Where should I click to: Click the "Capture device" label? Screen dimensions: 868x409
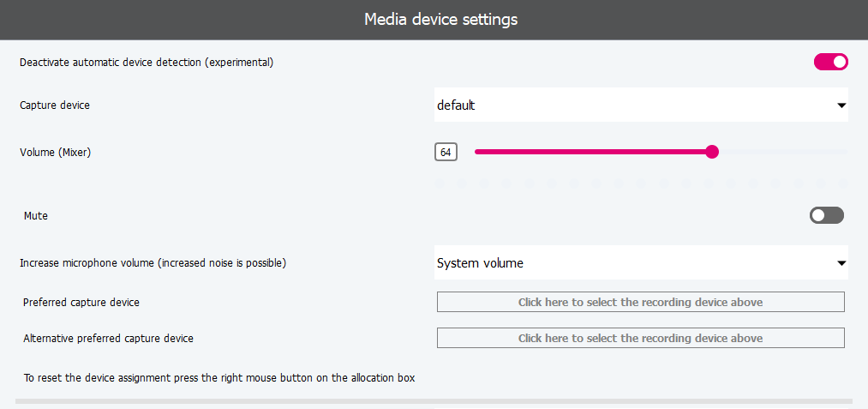(x=55, y=105)
